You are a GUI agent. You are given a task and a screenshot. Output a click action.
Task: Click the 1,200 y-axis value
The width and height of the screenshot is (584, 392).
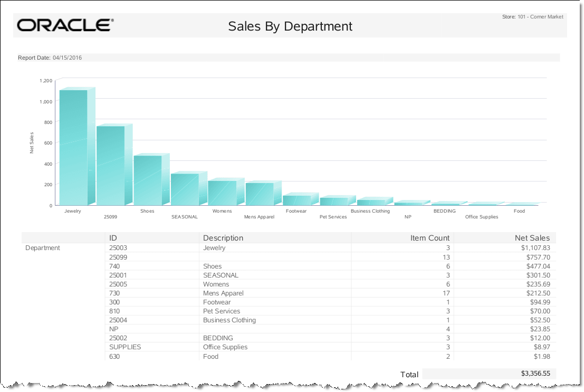click(x=46, y=81)
